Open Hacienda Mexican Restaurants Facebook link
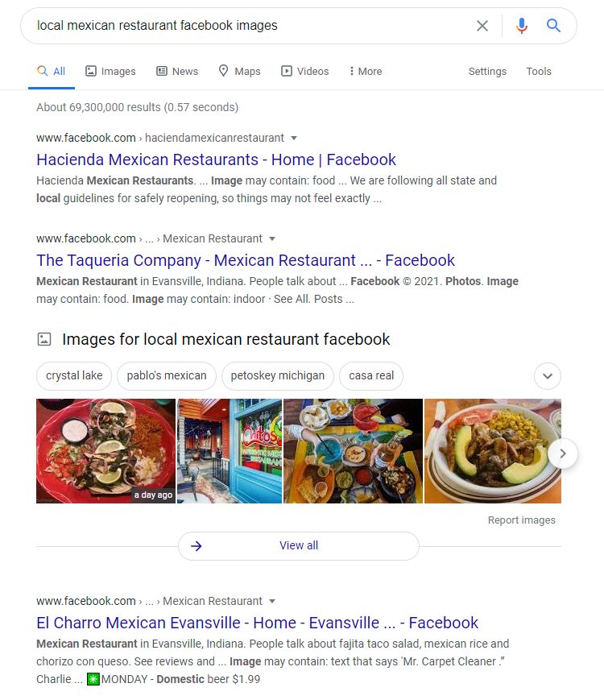This screenshot has width=604, height=700. click(216, 159)
